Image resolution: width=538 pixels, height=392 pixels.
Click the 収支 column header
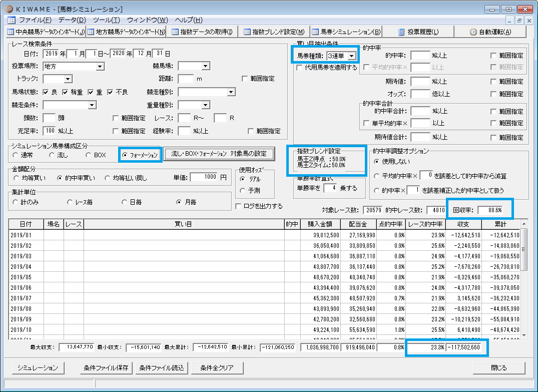(463, 224)
